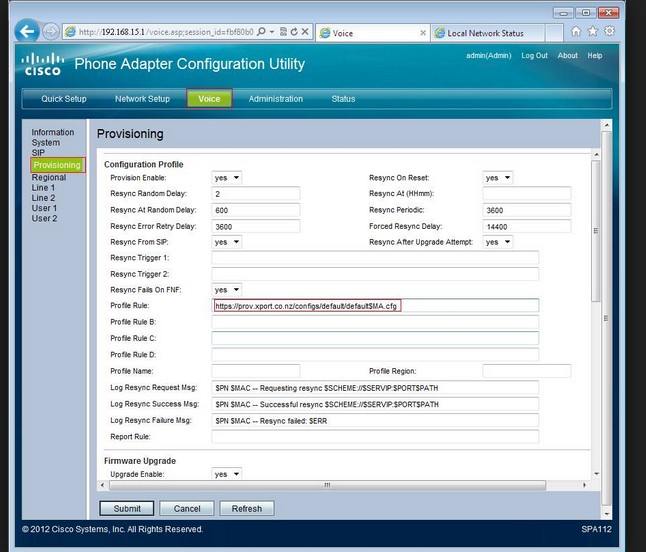The width and height of the screenshot is (646, 552).
Task: Click the Submit button
Action: [x=127, y=509]
